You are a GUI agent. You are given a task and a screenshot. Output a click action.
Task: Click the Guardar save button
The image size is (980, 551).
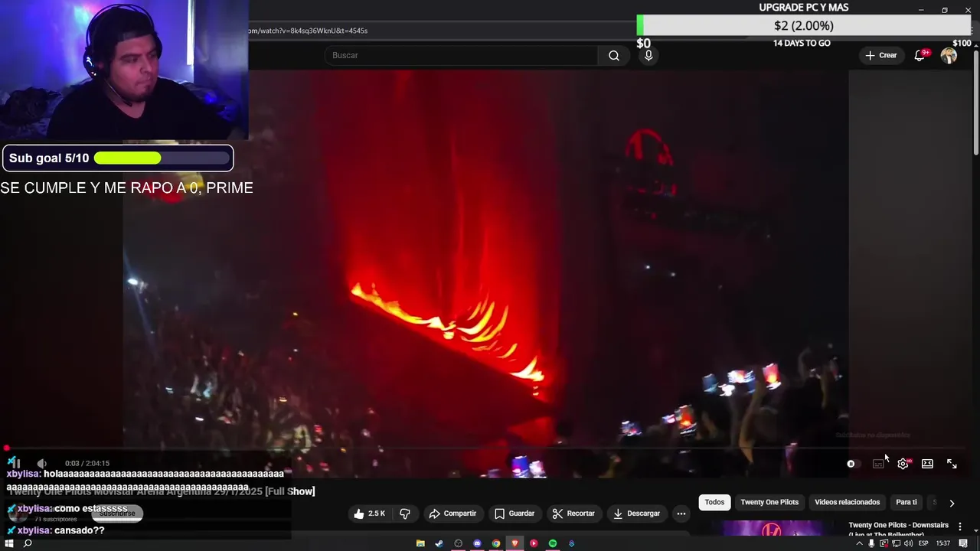tap(514, 514)
